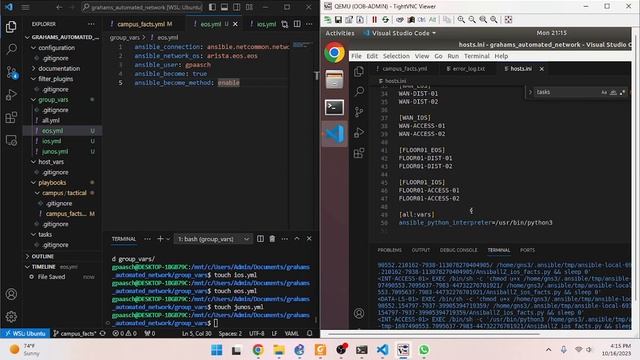Split the terminal panel
This screenshot has width=640, height=360.
(x=260, y=239)
